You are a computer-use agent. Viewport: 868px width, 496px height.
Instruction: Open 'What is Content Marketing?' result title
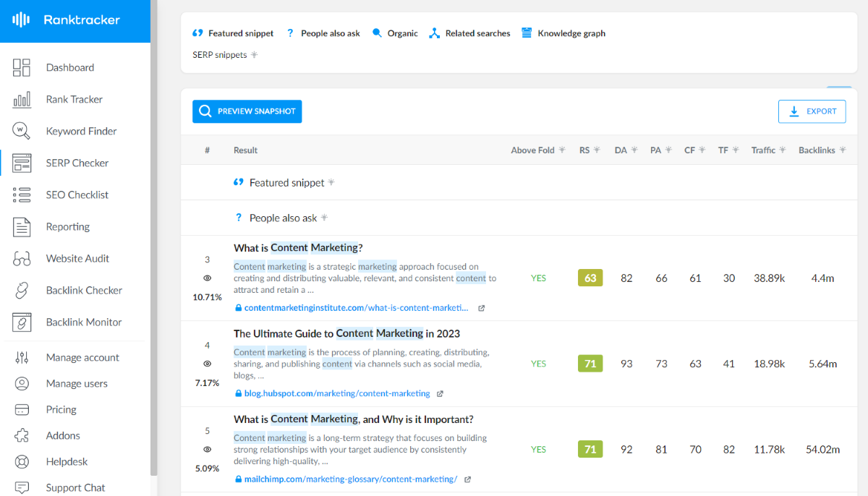point(298,248)
